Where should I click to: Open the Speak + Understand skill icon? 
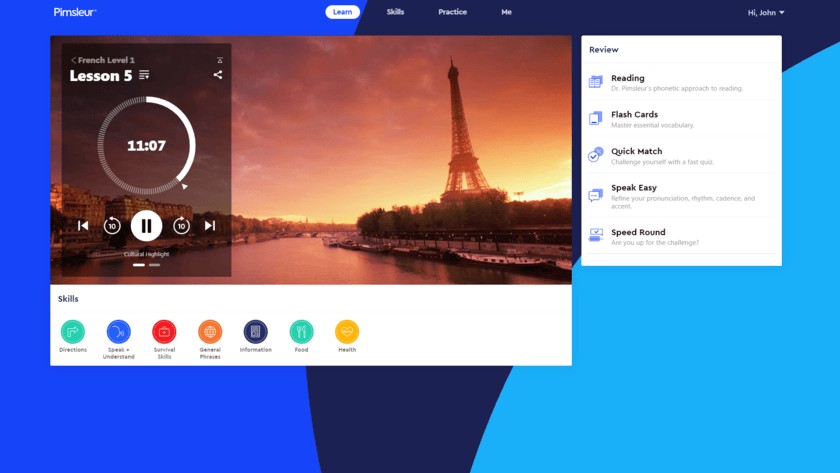click(x=118, y=332)
